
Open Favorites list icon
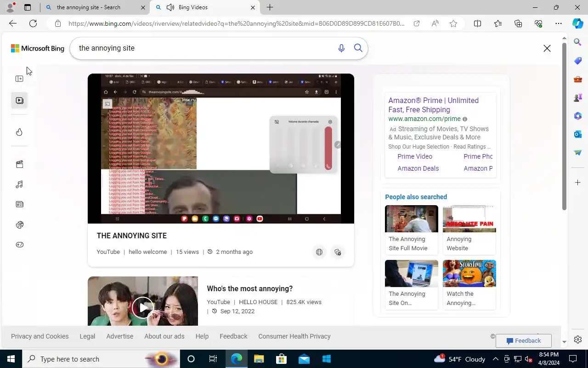[x=498, y=23]
